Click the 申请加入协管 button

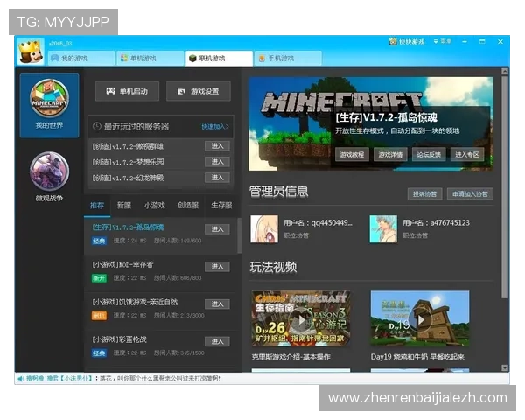tap(470, 194)
